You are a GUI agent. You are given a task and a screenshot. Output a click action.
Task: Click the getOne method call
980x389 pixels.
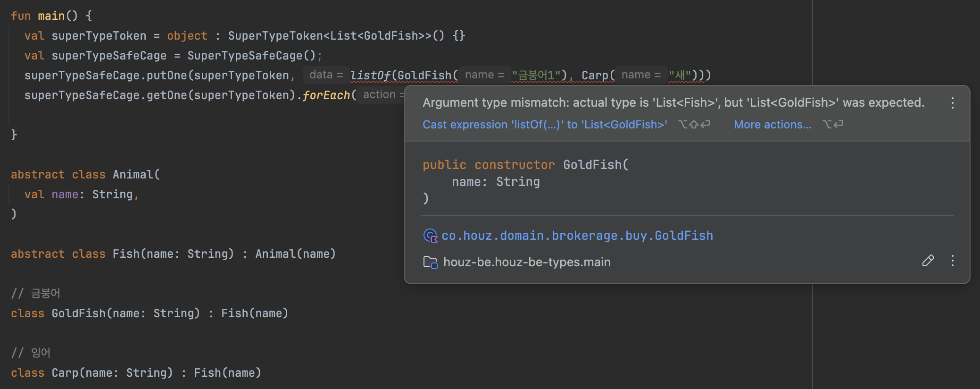click(x=167, y=95)
